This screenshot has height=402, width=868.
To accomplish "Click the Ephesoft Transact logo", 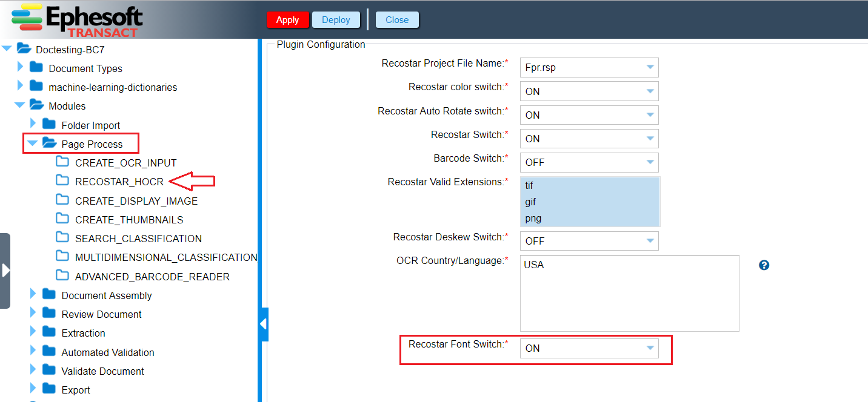I will point(77,19).
